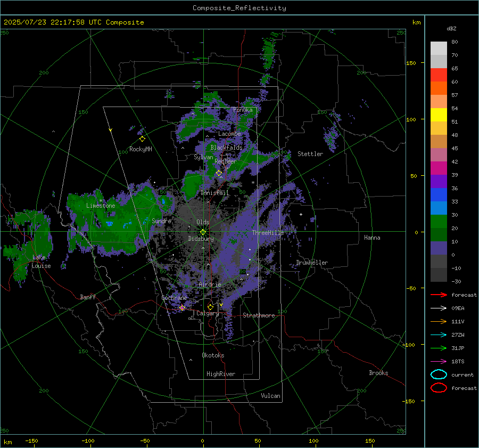Click the Lacombe city label
Image resolution: width=479 pixels, height=448 pixels.
tap(229, 134)
